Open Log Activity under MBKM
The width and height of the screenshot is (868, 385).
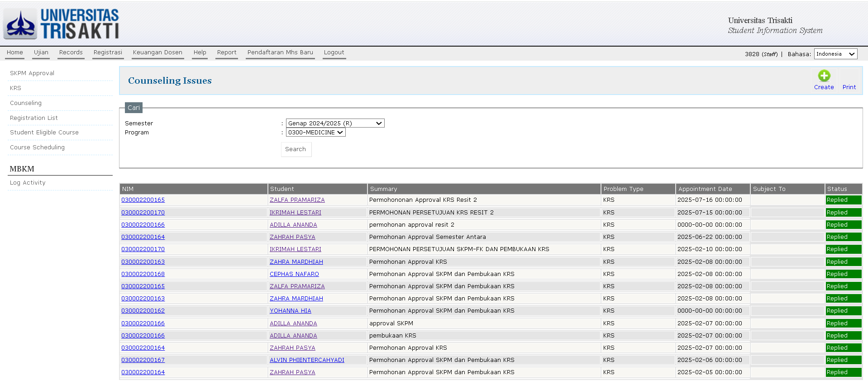(28, 183)
